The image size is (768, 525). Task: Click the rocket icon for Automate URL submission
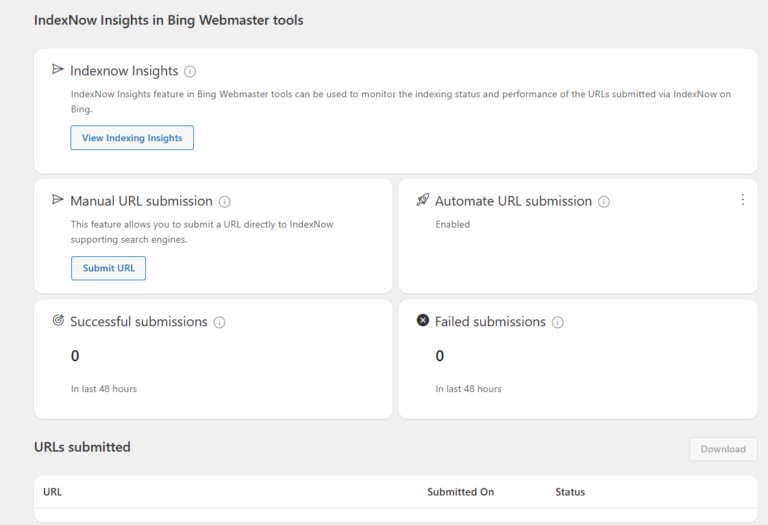(423, 200)
